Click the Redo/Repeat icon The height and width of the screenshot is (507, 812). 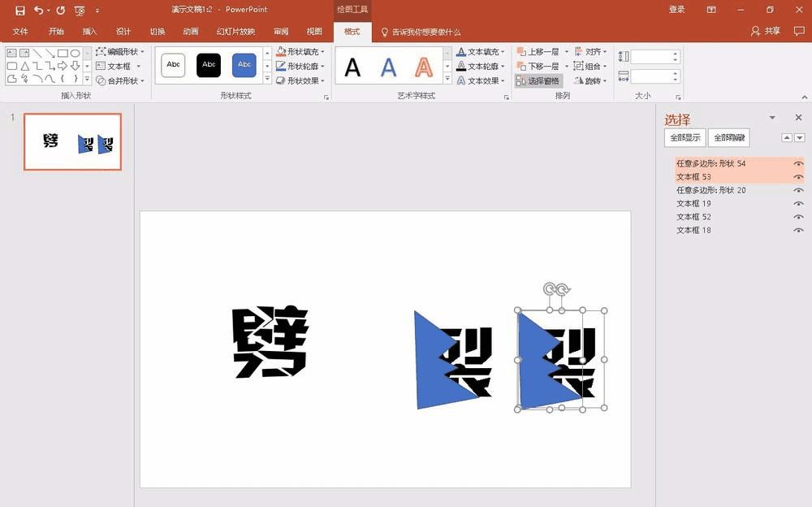coord(61,11)
